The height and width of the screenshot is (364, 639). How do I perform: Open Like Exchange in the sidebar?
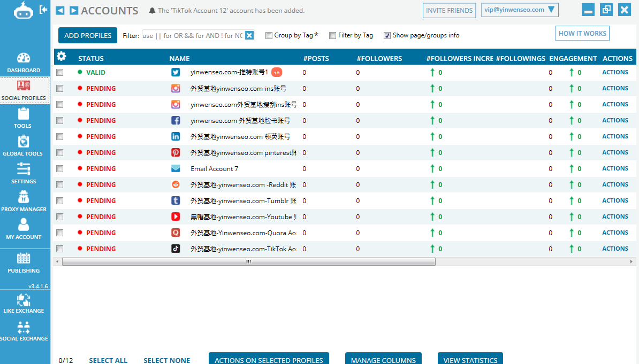point(24,303)
